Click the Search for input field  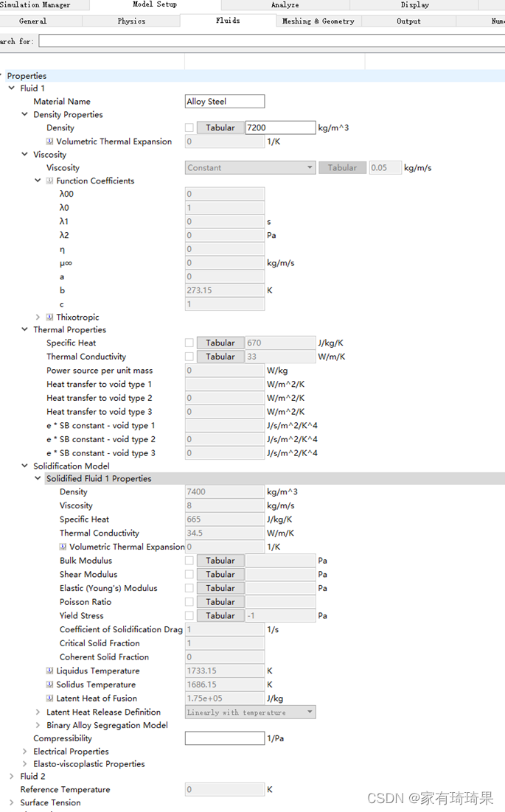[x=272, y=41]
